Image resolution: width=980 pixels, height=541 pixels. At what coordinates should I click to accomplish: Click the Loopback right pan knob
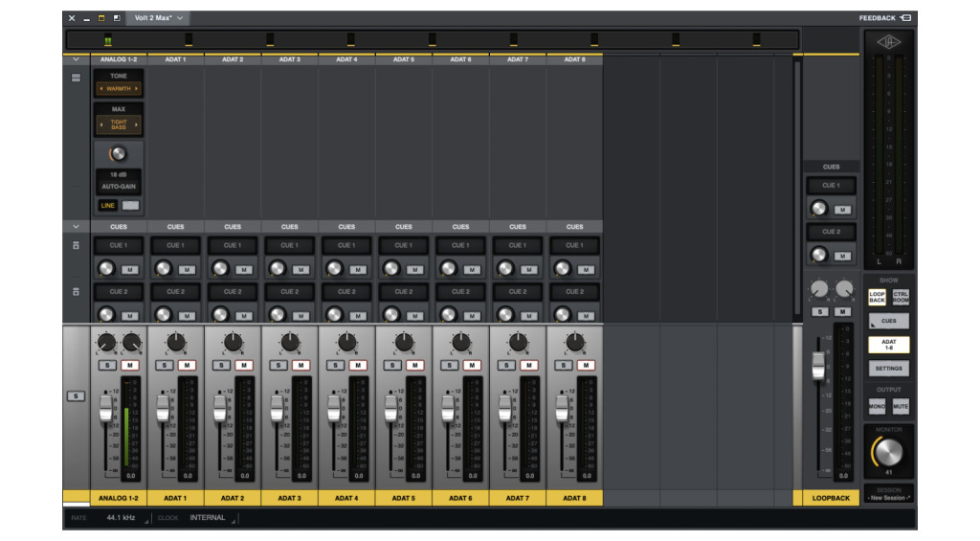click(x=844, y=289)
